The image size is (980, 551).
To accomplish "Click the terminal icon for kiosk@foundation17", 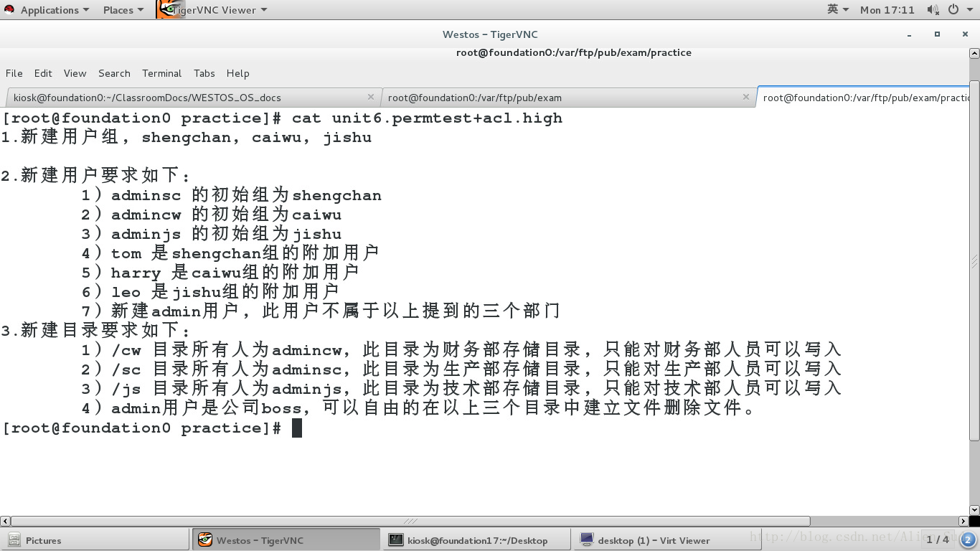I will coord(395,540).
